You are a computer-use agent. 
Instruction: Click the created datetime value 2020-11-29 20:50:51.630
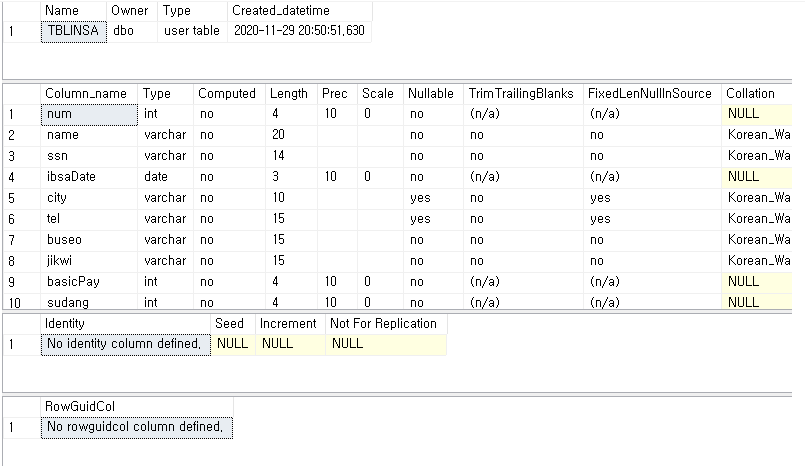click(x=299, y=32)
